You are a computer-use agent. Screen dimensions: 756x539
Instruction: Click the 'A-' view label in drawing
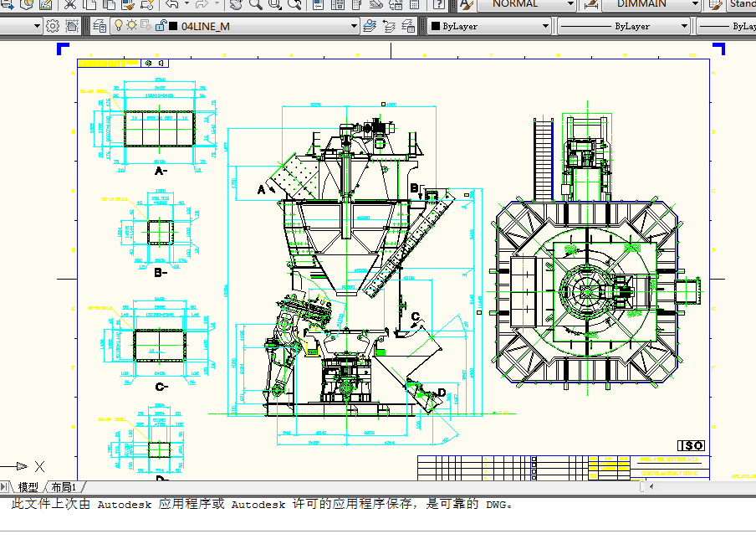click(x=161, y=171)
